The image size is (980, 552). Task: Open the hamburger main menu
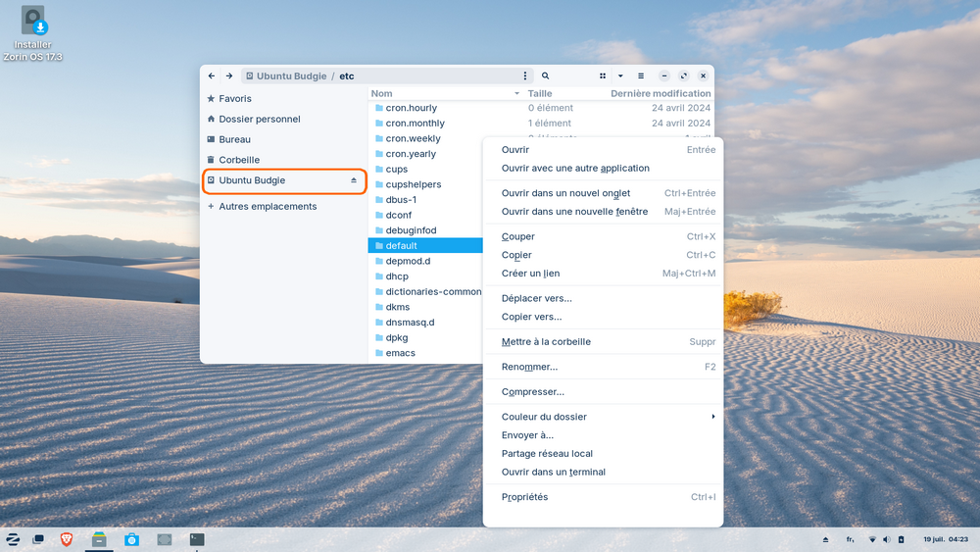pyautogui.click(x=641, y=75)
